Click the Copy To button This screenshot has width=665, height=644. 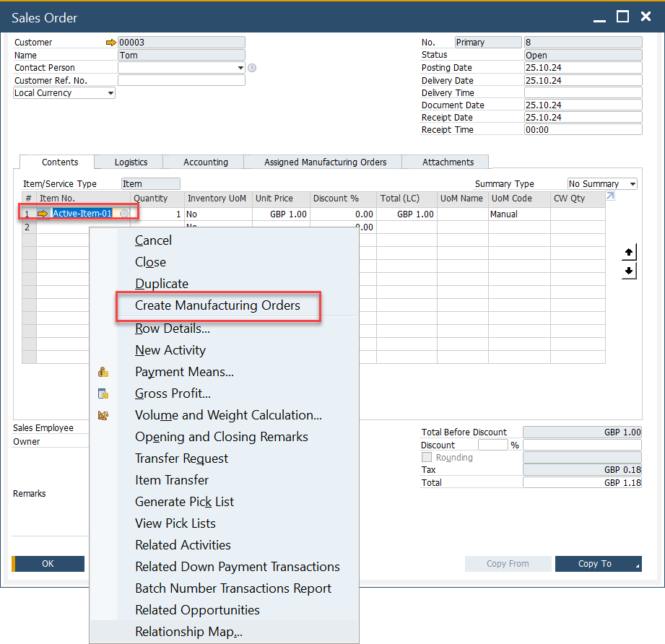click(596, 564)
